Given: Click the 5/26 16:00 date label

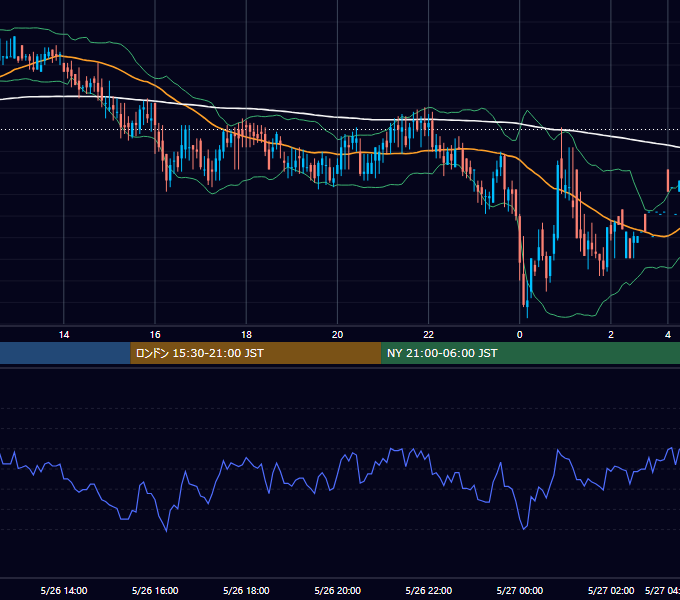Looking at the screenshot, I should point(155,590).
